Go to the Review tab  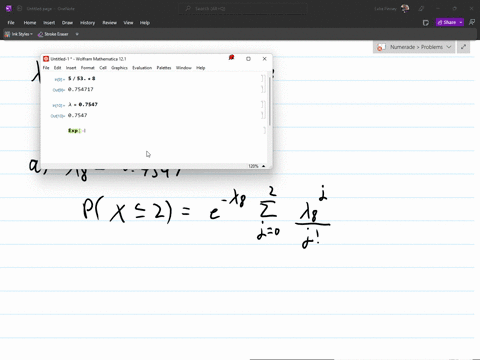tap(109, 23)
